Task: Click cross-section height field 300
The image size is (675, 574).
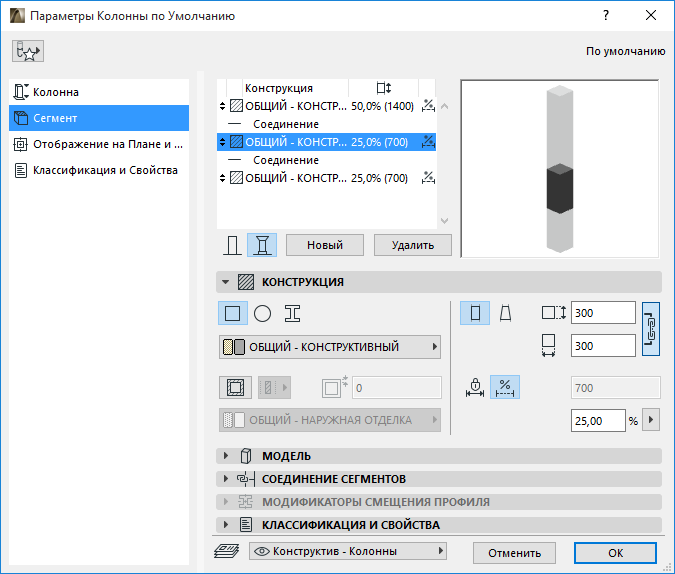Action: tap(603, 313)
